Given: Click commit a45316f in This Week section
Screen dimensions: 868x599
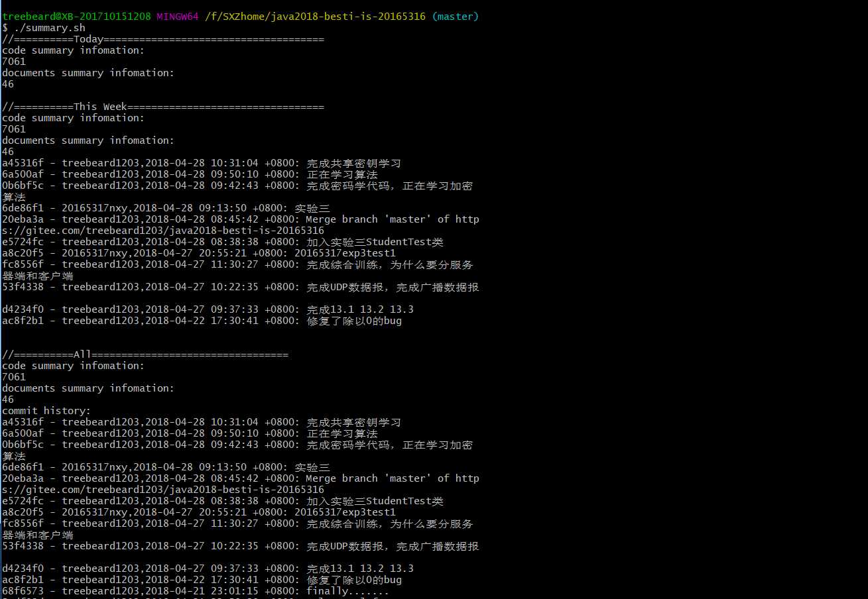Looking at the screenshot, I should 202,163.
